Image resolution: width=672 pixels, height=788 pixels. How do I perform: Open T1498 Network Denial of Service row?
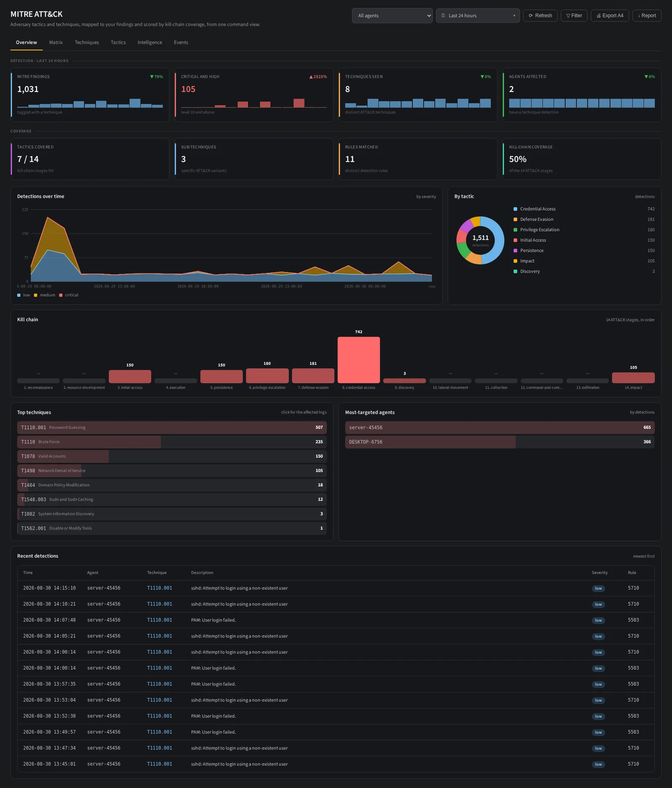pos(172,470)
